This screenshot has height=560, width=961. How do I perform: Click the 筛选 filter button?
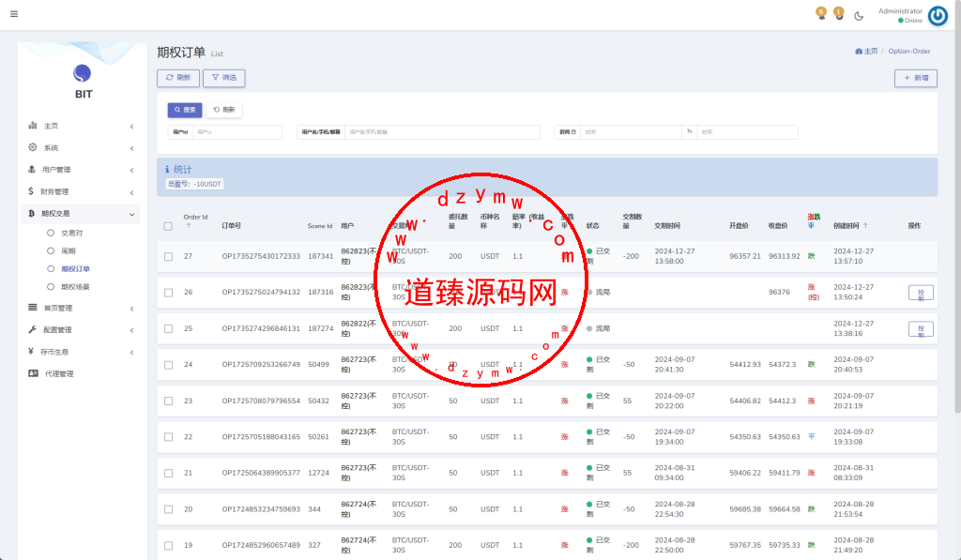pyautogui.click(x=224, y=78)
